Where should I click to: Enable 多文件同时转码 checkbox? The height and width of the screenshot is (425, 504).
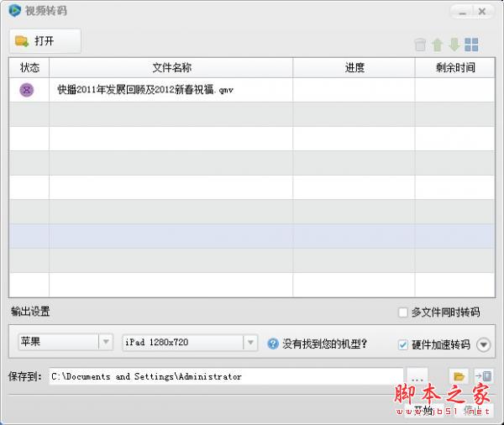coord(402,312)
